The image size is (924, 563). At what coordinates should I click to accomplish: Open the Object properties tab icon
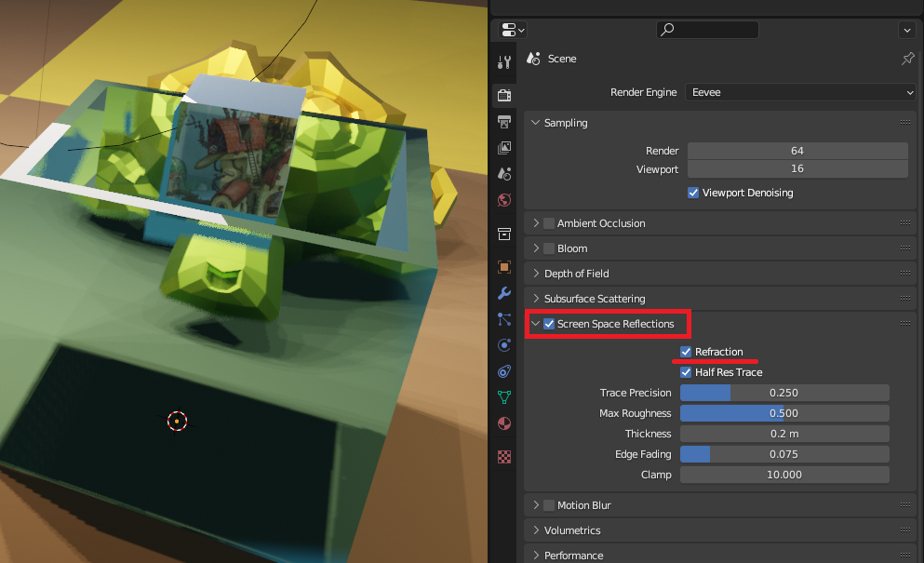503,266
